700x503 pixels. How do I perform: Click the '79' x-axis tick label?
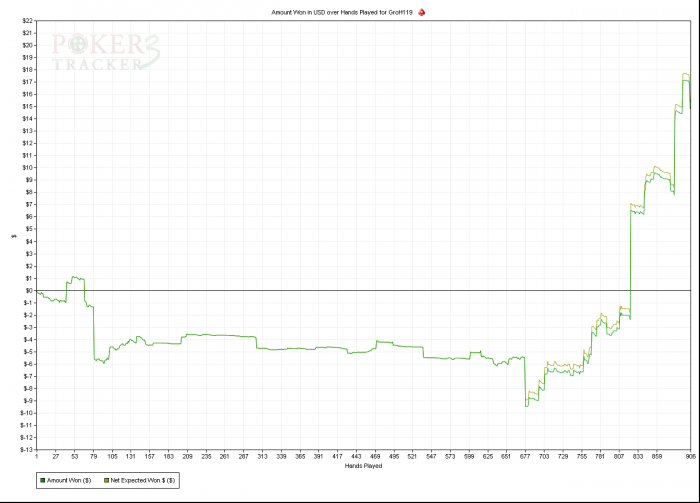tap(93, 457)
